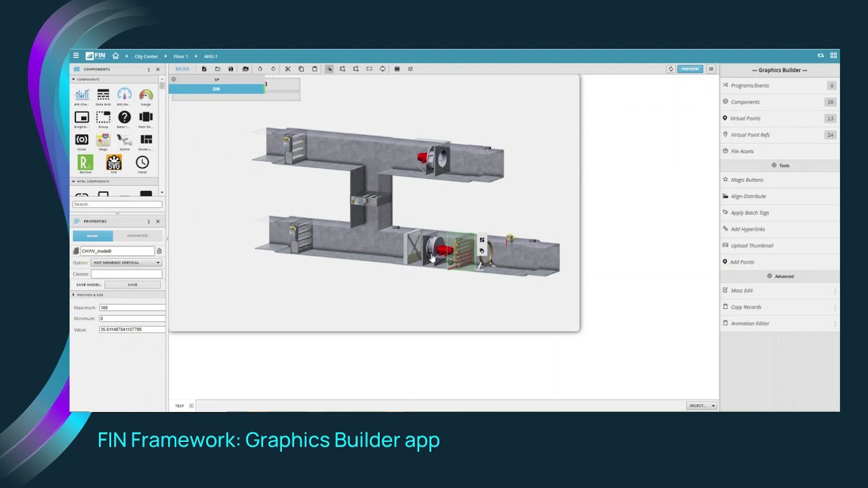
Task: Click the save floppy disk toolbar icon
Action: pos(231,68)
